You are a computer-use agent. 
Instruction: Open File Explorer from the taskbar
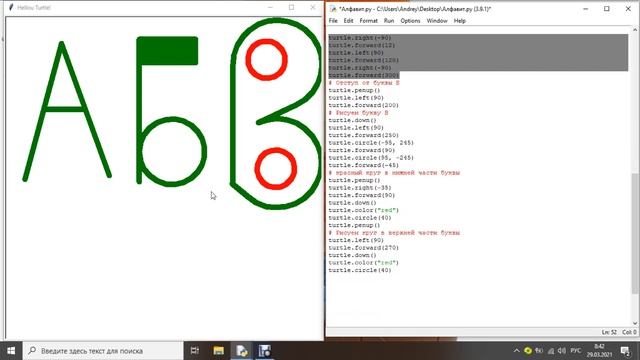pos(219,351)
